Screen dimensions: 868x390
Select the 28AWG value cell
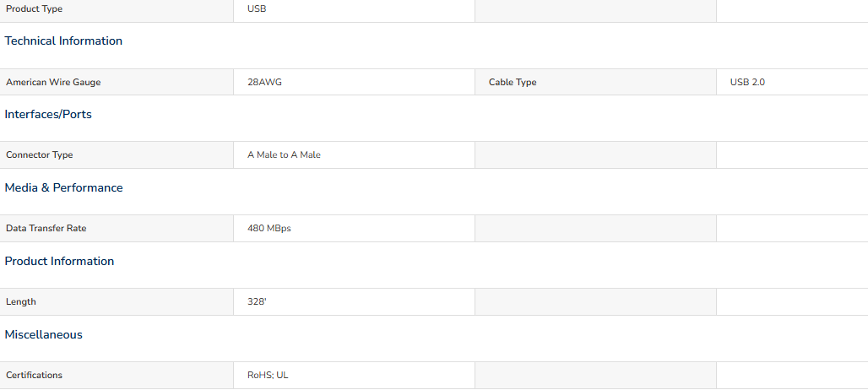tap(354, 82)
